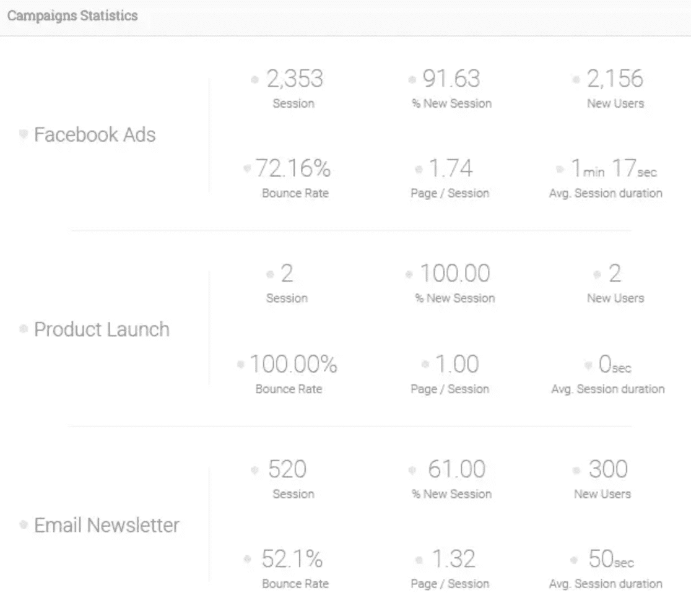691x616 pixels.
Task: Click the dot icon next to 520 Session
Action: coord(254,470)
